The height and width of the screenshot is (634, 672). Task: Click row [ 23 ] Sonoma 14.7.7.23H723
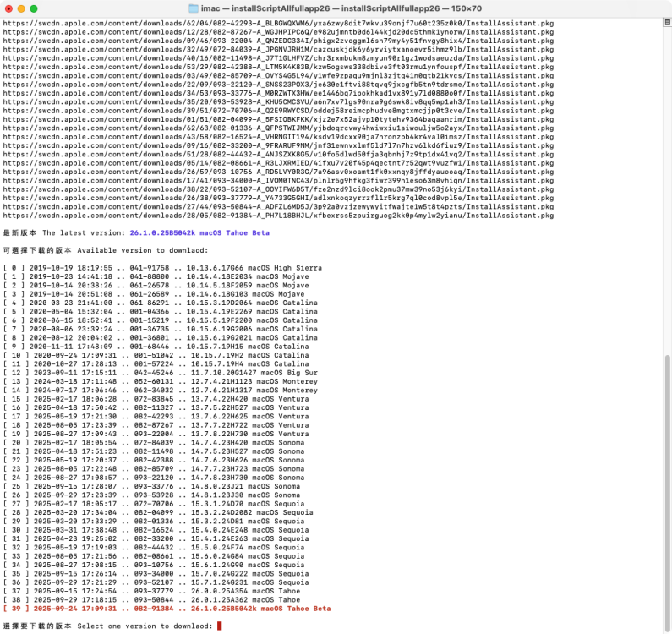[154, 468]
